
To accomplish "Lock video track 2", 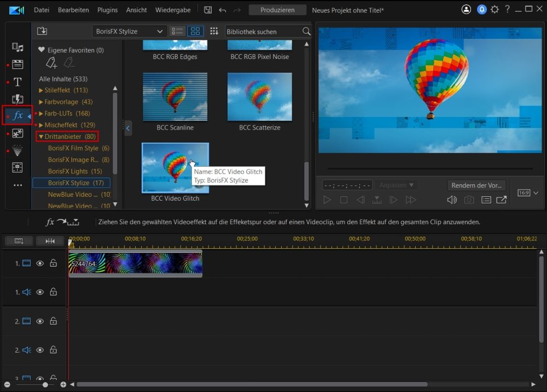I will pos(53,321).
